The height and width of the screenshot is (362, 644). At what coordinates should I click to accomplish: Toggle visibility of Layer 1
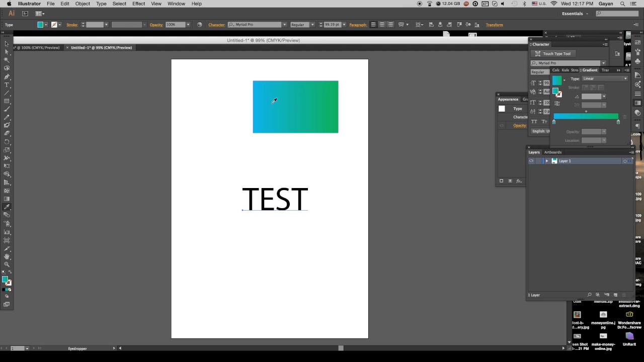[x=531, y=161]
